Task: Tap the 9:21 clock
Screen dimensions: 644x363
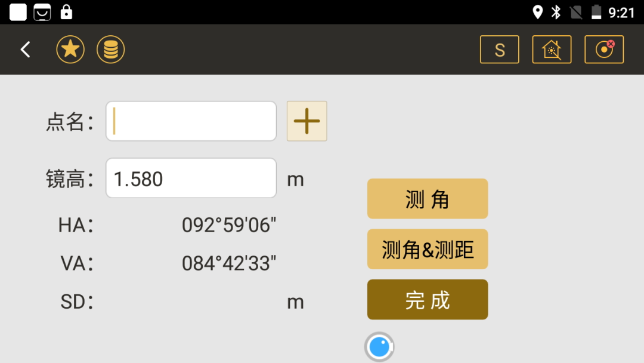Action: tap(621, 13)
